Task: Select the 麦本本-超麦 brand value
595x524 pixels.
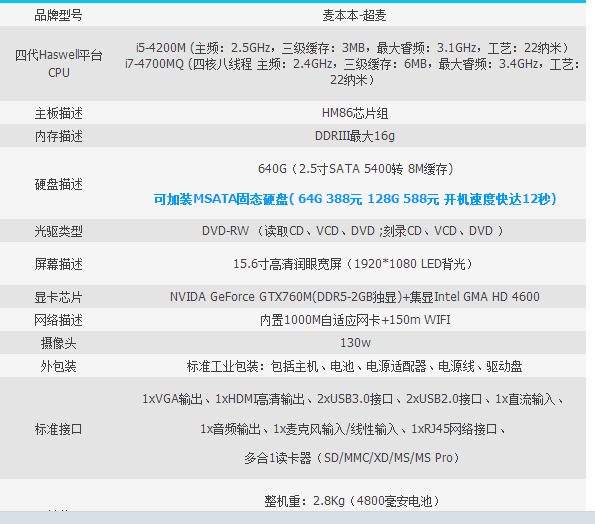Action: (x=354, y=15)
